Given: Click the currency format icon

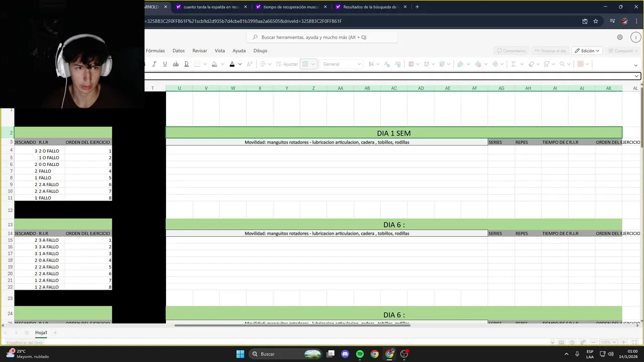Looking at the screenshot, I should click(371, 64).
